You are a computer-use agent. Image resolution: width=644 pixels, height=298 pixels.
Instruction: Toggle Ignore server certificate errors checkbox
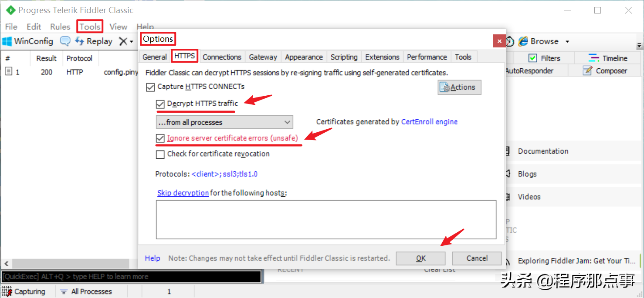coord(160,139)
